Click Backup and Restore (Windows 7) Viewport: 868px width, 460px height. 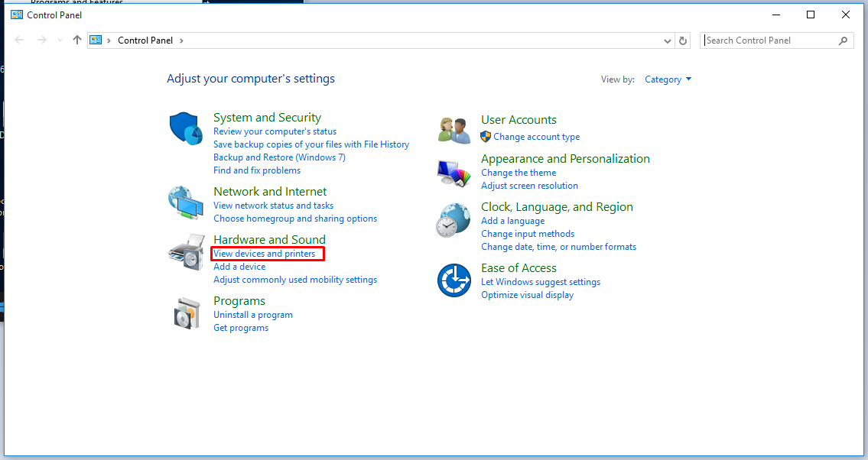tap(279, 157)
